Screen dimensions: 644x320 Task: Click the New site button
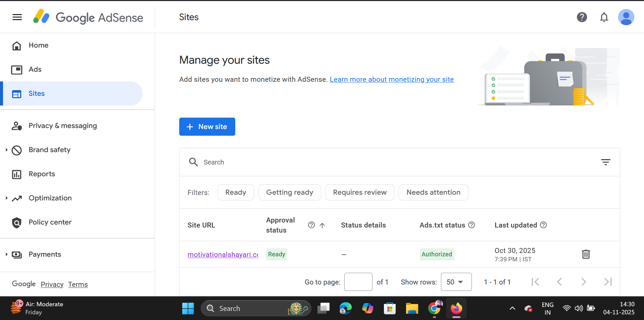pos(207,127)
